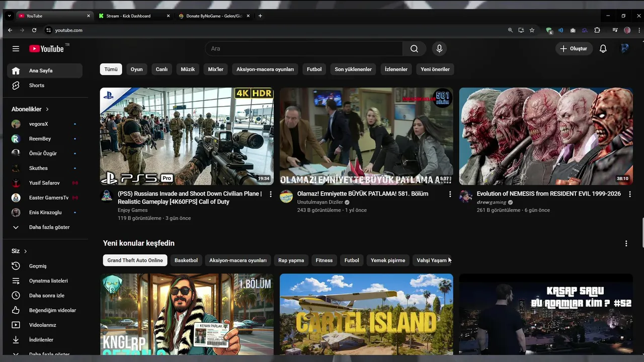Open ReemBey subscription channel
The width and height of the screenshot is (644, 362).
coord(45,139)
